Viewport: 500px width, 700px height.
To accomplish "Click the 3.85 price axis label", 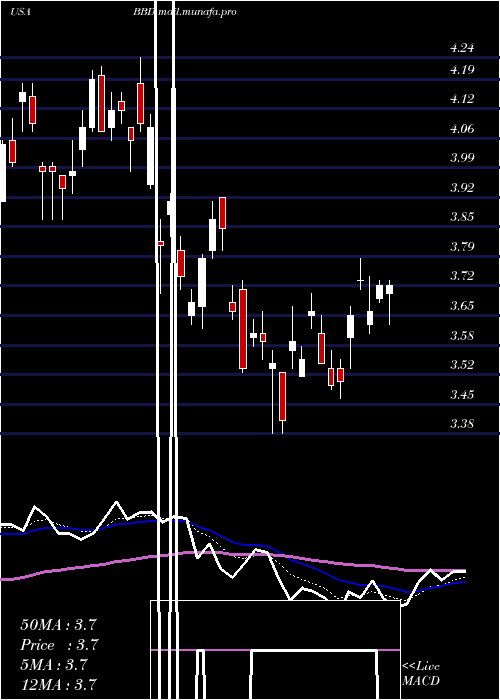I will tap(462, 217).
